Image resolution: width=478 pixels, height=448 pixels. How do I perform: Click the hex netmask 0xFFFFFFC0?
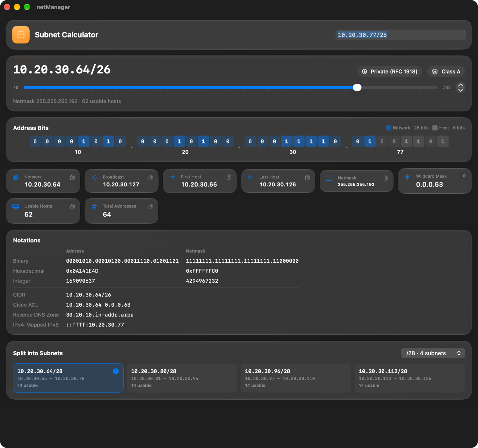point(202,271)
